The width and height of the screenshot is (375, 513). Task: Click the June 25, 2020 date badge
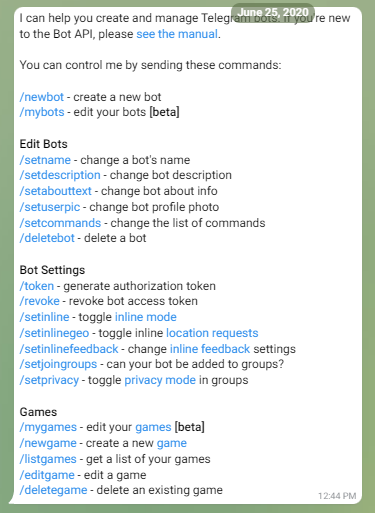coord(273,13)
